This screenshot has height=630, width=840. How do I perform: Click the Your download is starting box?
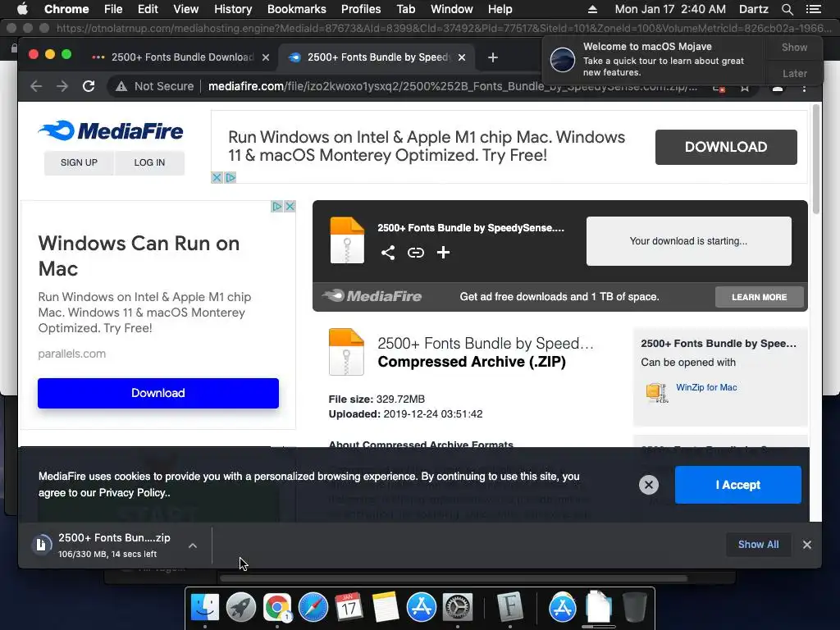(688, 241)
